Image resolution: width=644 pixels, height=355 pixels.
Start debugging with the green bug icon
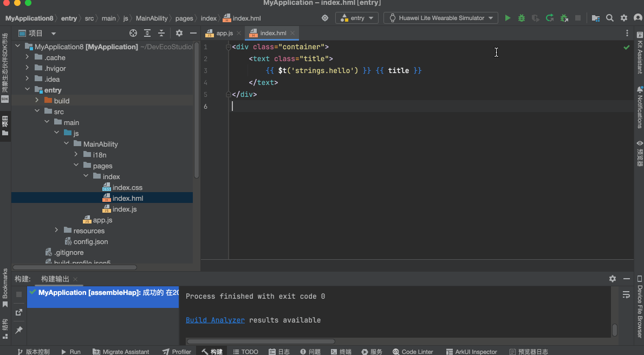click(x=522, y=18)
